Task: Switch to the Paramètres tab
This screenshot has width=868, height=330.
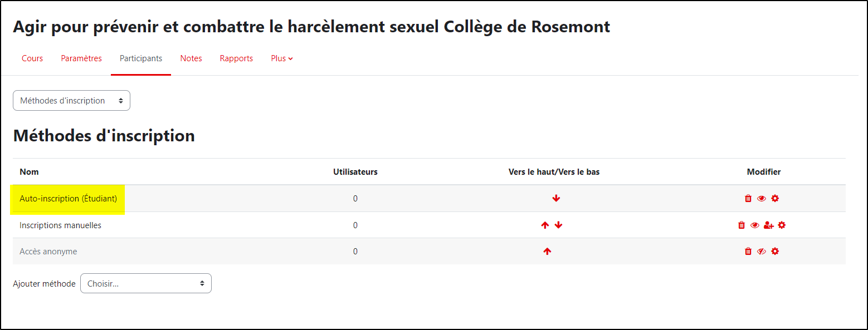Action: click(x=81, y=58)
